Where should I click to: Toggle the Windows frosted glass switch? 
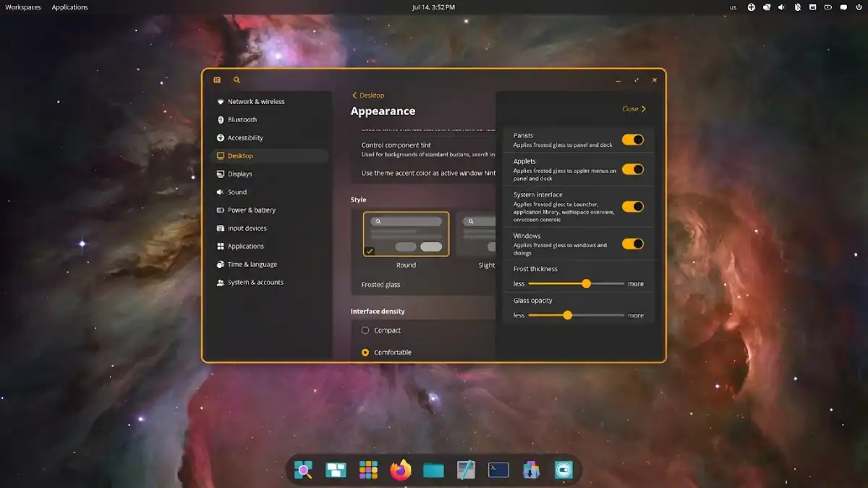coord(633,244)
